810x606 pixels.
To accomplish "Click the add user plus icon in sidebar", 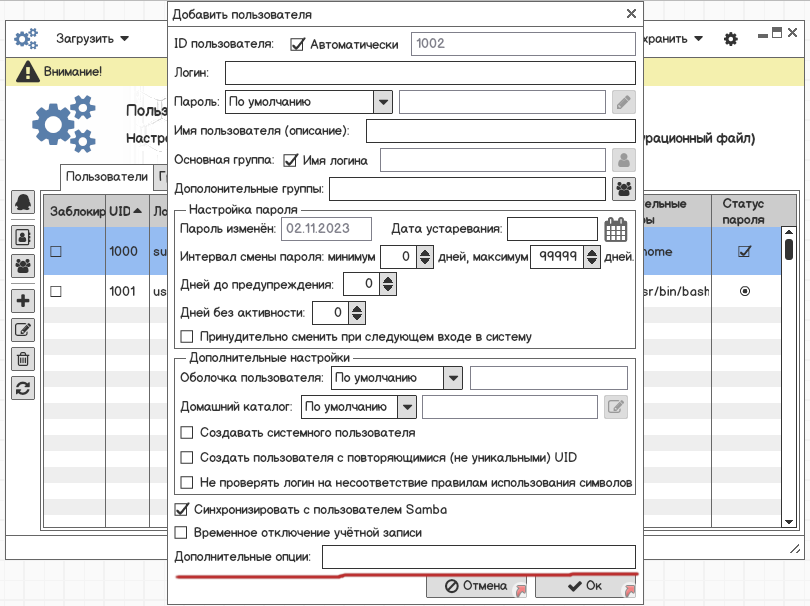I will (23, 301).
